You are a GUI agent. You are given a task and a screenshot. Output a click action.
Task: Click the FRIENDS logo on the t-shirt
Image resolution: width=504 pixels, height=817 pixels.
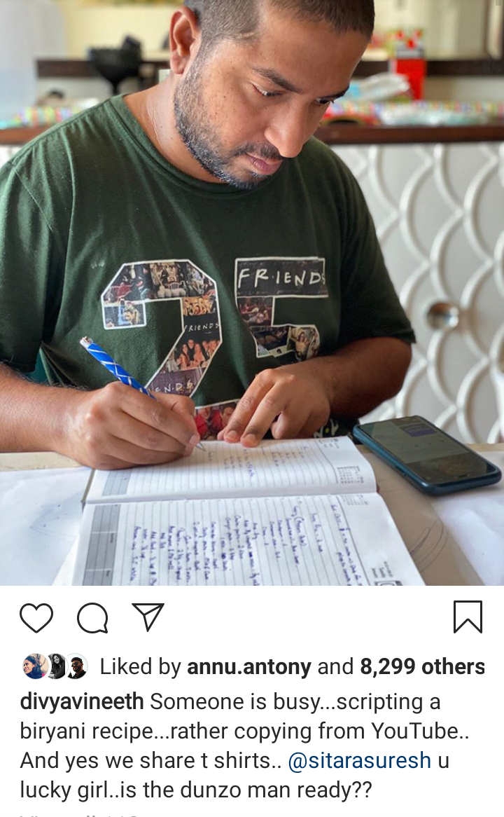point(280,277)
